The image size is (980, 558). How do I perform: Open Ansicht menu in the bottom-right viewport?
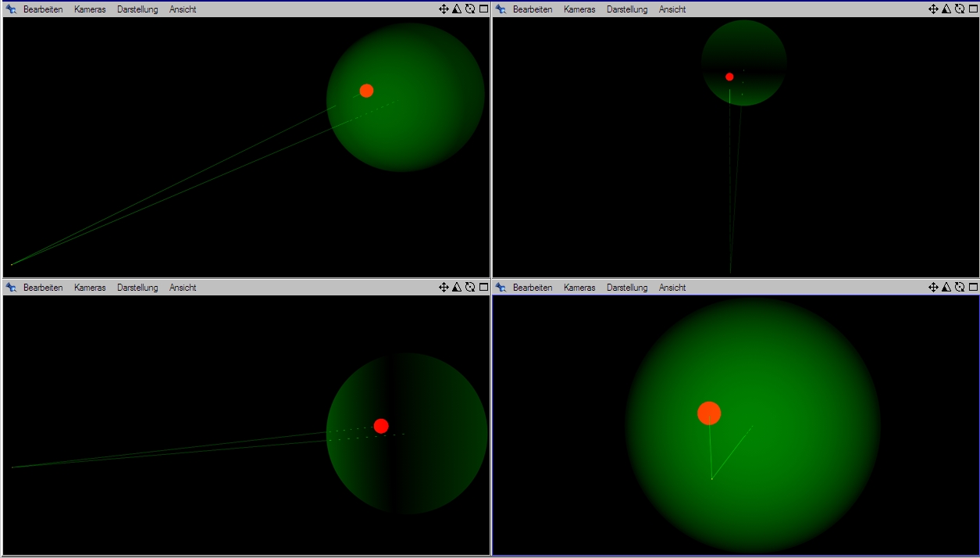click(x=672, y=288)
